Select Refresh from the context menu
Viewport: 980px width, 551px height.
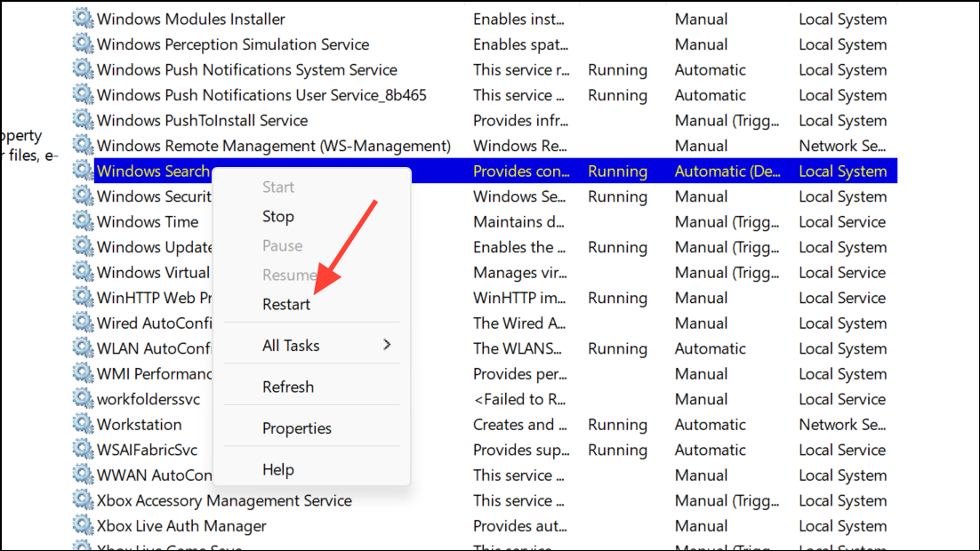tap(288, 387)
